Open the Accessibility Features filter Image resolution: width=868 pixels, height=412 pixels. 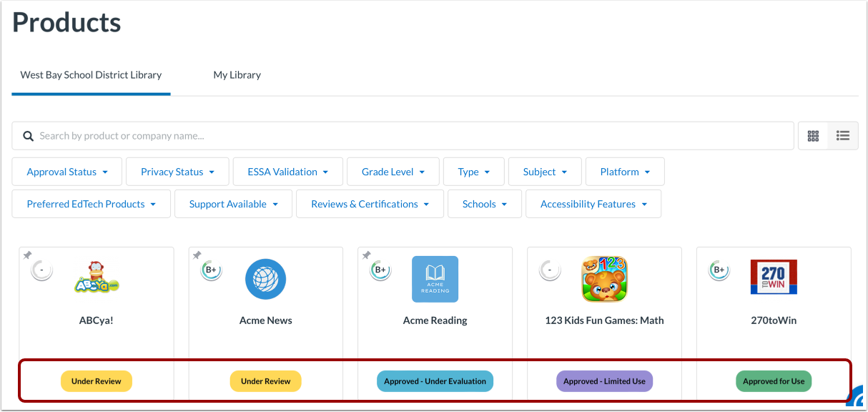tap(593, 203)
